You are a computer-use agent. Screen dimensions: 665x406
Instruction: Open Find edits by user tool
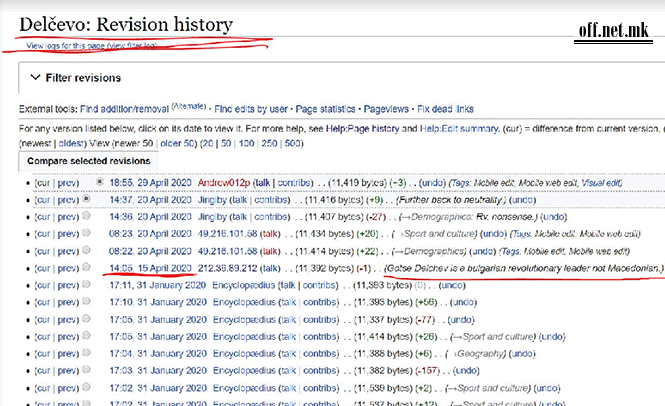(x=251, y=109)
